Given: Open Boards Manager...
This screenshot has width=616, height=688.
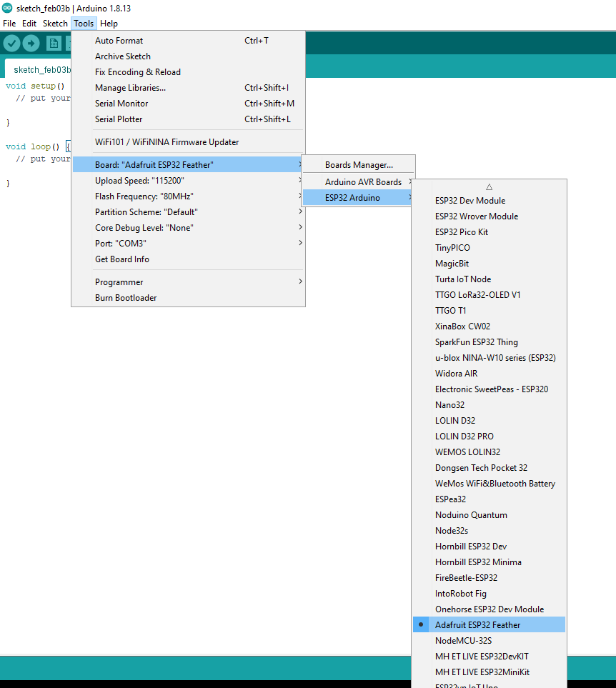Looking at the screenshot, I should tap(359, 165).
